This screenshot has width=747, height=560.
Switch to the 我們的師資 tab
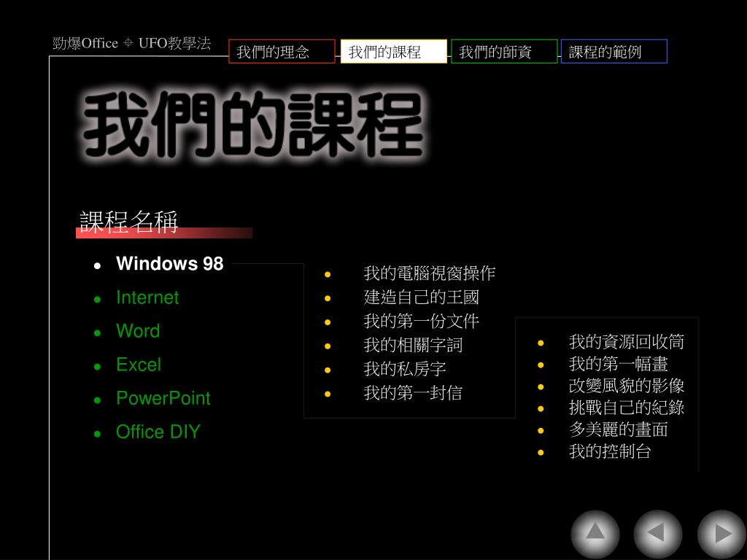click(504, 52)
